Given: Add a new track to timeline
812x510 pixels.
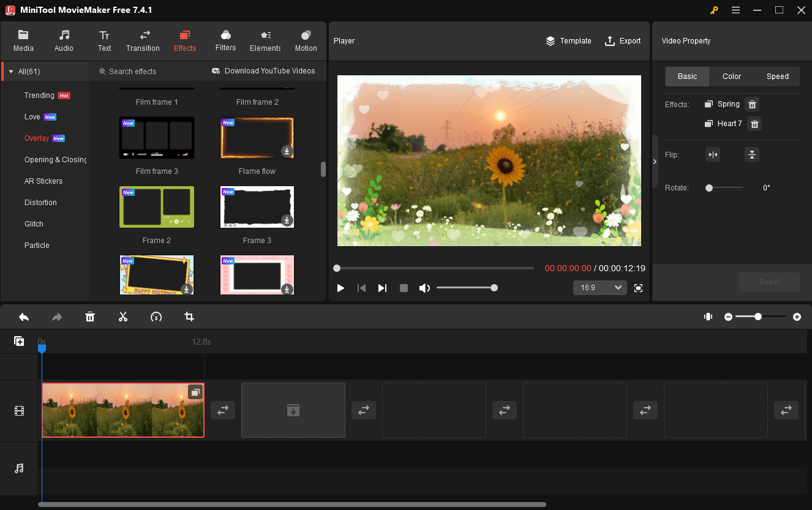Looking at the screenshot, I should (x=20, y=341).
